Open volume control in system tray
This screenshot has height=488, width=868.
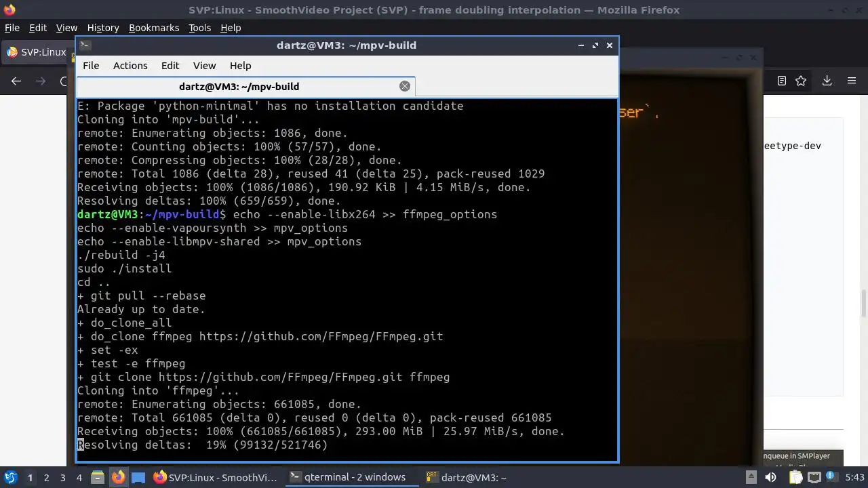pos(770,478)
